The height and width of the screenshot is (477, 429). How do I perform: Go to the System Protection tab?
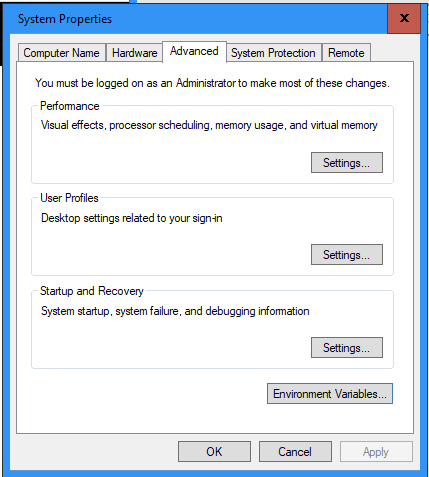pyautogui.click(x=273, y=53)
